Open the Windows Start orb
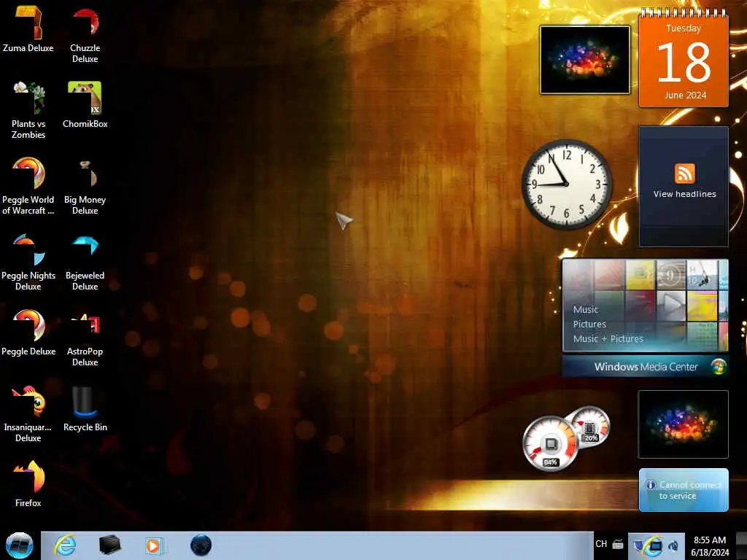This screenshot has width=747, height=560. pos(20,545)
